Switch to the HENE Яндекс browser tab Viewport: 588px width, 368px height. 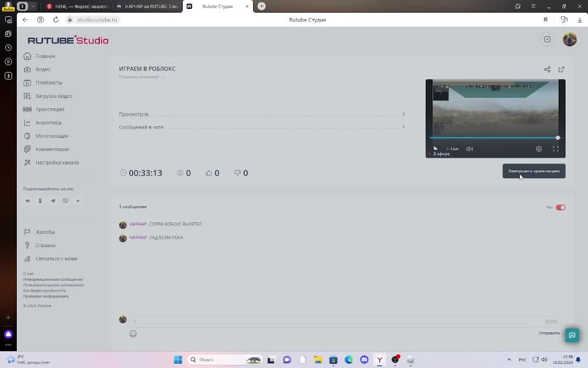(78, 6)
